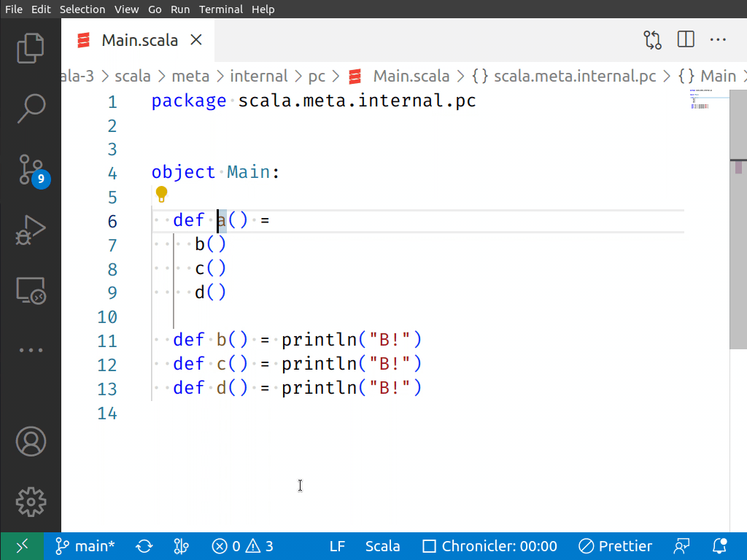Show additional views ellipsis in activity bar
The image size is (747, 560).
tap(31, 351)
